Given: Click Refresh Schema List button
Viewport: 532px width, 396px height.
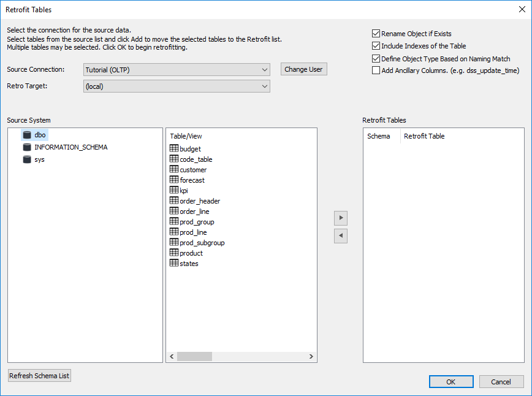Looking at the screenshot, I should pos(39,376).
